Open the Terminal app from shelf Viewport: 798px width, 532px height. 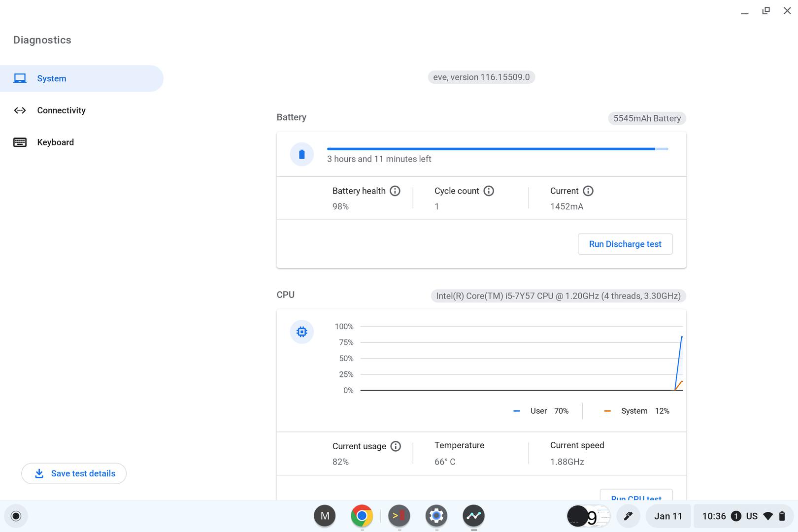tap(399, 516)
